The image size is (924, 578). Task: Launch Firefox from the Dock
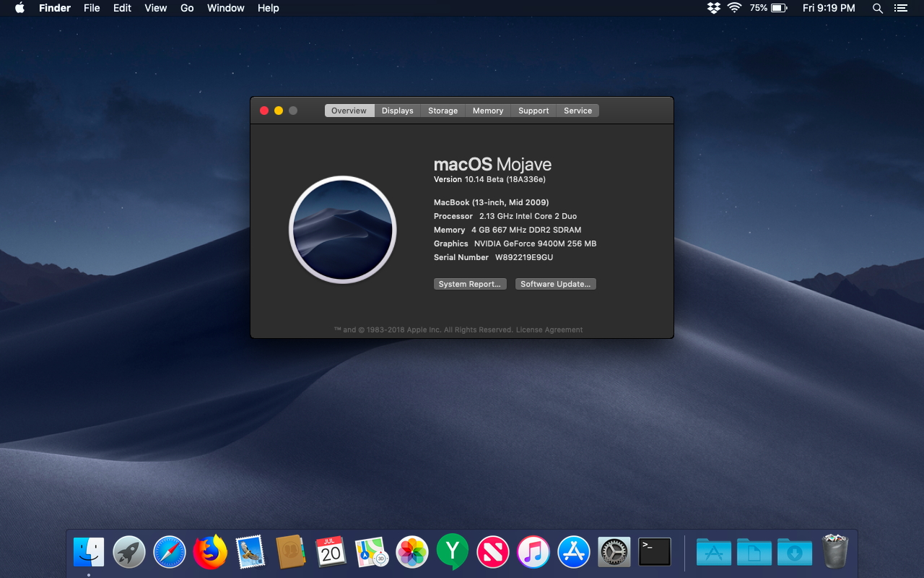click(210, 553)
